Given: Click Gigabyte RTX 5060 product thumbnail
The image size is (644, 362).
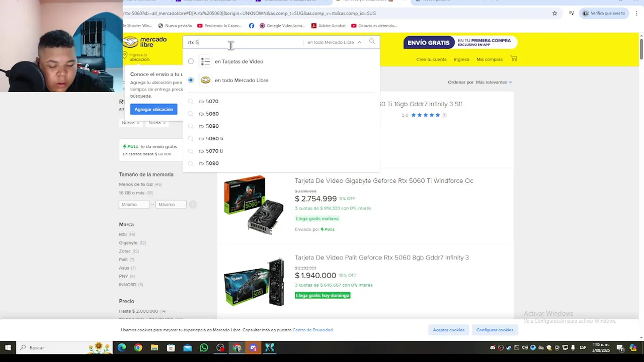Looking at the screenshot, I should point(254,205).
